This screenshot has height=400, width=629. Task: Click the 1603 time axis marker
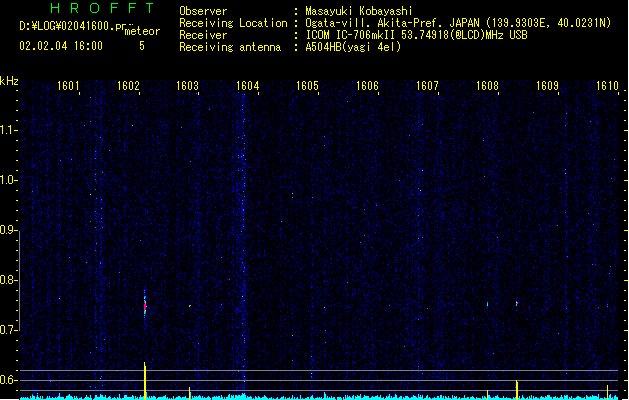[188, 86]
